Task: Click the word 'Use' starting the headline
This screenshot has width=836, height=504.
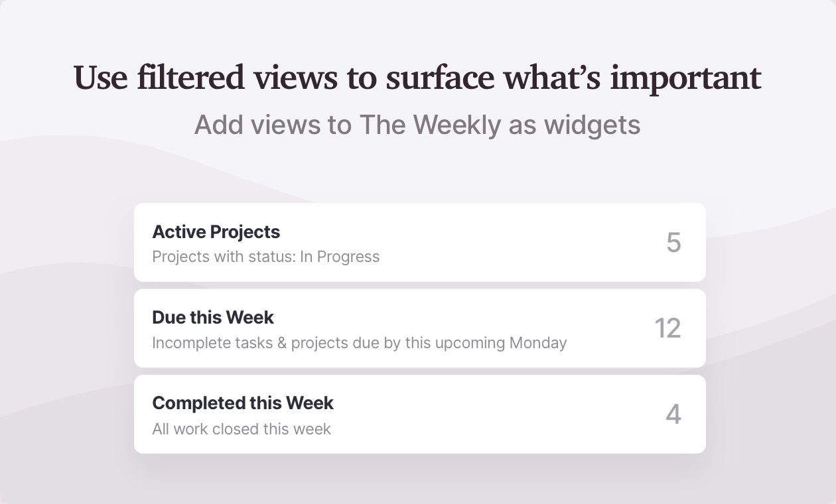Action: click(101, 78)
